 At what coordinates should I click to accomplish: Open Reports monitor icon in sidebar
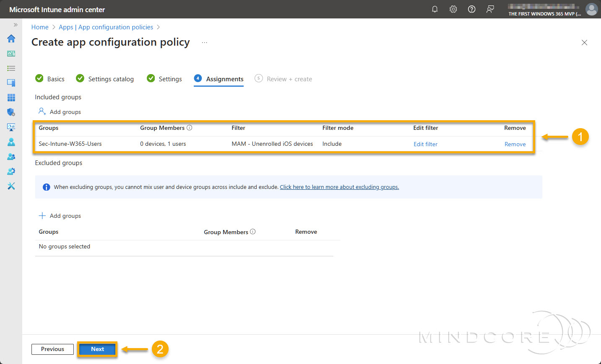click(x=11, y=127)
